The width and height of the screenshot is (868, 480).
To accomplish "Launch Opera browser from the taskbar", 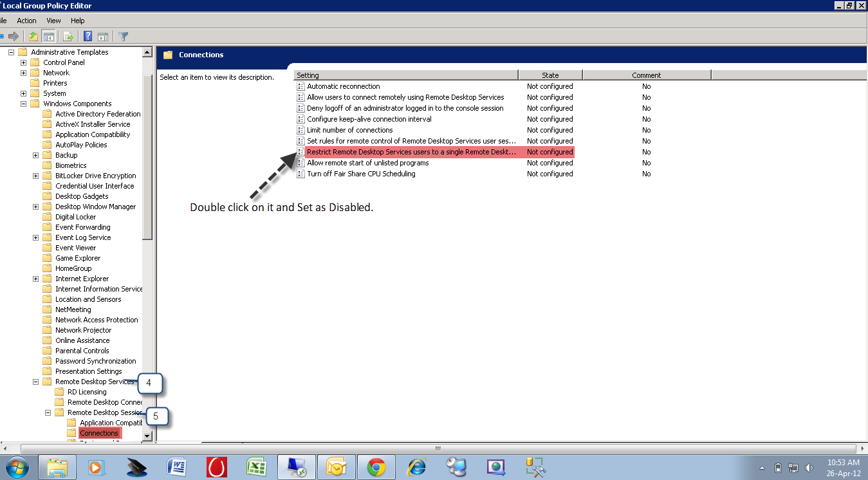I will click(217, 467).
